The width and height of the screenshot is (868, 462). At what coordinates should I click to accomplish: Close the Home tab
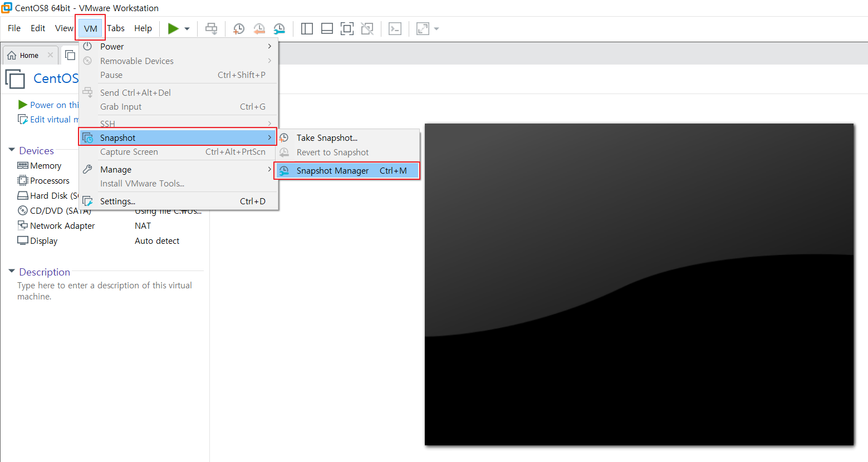click(50, 55)
